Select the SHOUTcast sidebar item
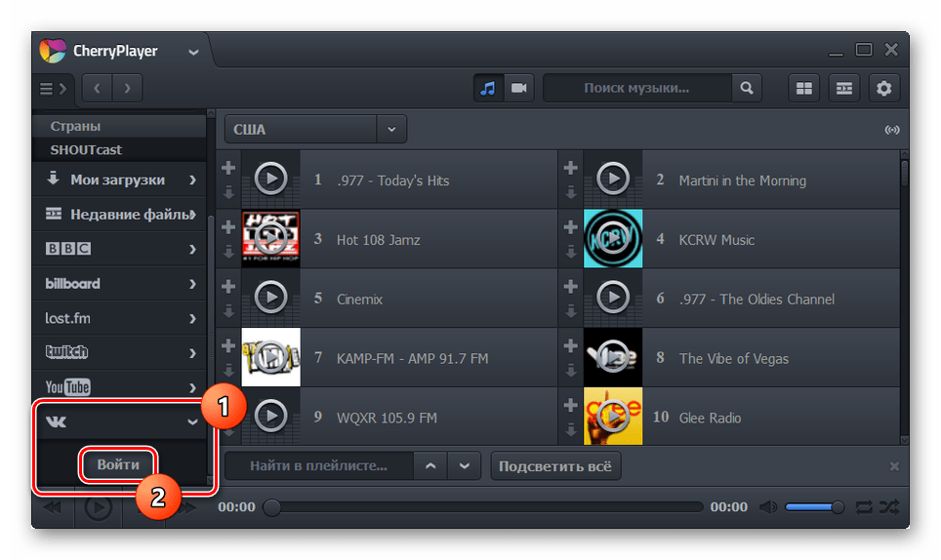The width and height of the screenshot is (941, 560). point(119,150)
